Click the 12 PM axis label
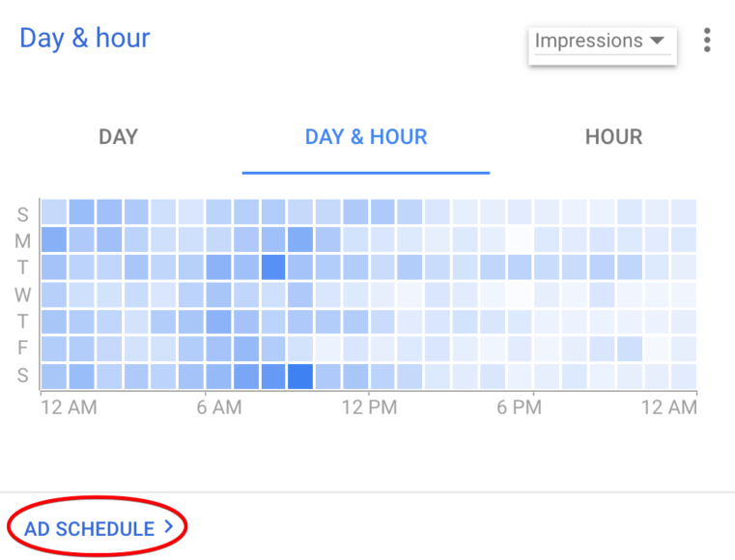The width and height of the screenshot is (735, 560). click(x=369, y=407)
